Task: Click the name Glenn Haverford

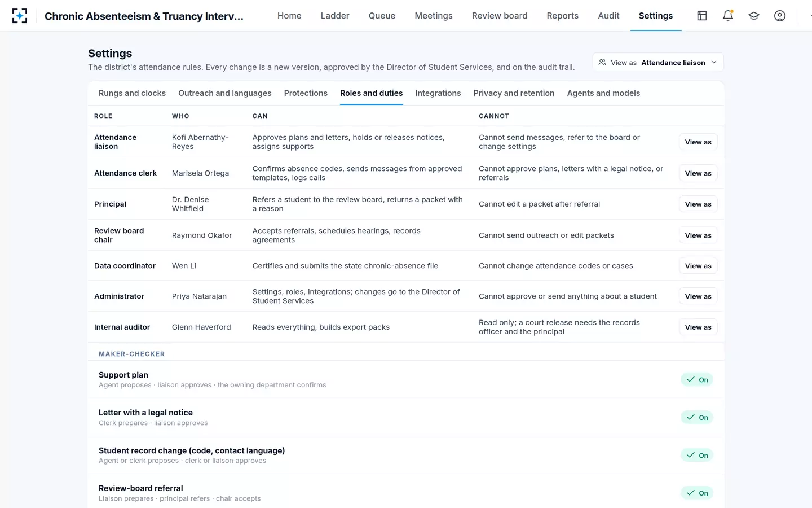Action: tap(201, 327)
